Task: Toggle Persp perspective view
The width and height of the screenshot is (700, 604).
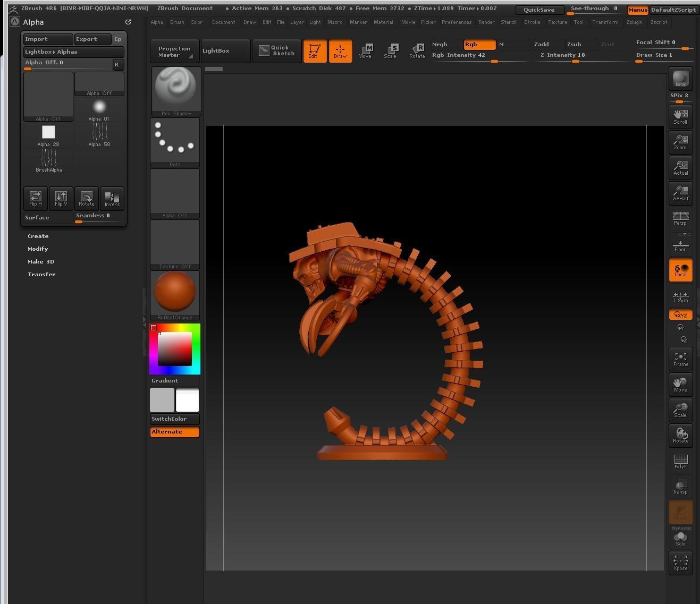Action: click(x=680, y=218)
